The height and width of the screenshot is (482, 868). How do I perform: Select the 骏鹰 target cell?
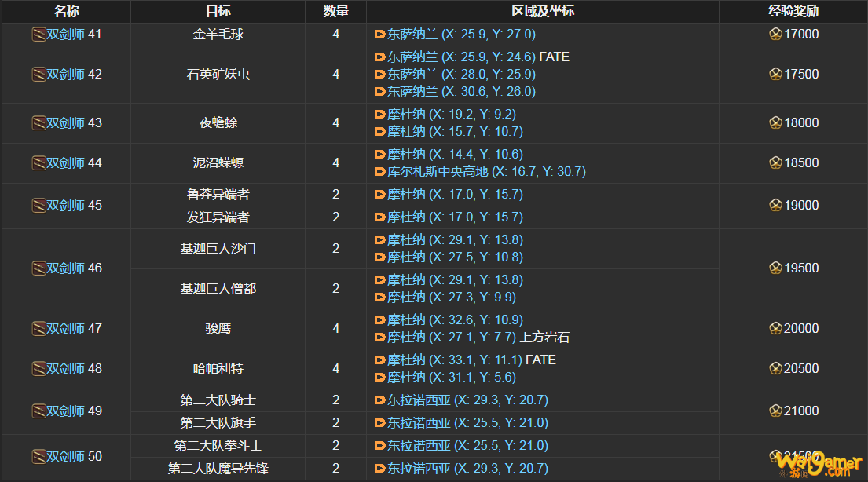[x=218, y=329]
